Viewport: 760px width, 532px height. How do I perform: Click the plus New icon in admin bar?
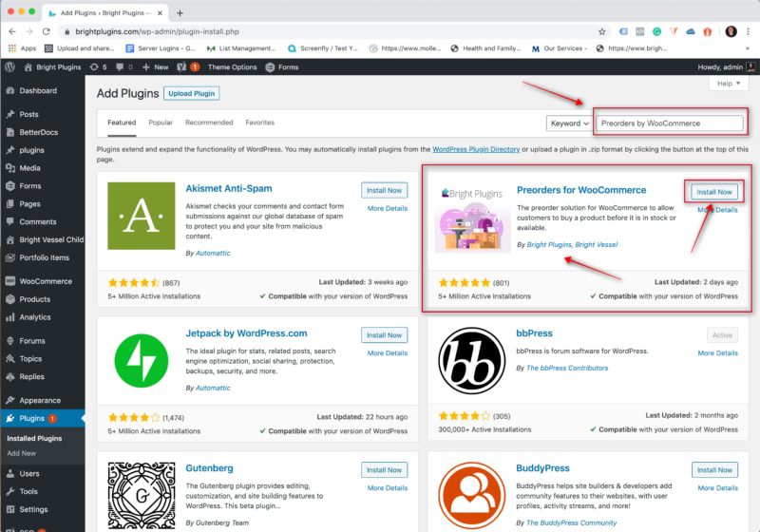146,67
